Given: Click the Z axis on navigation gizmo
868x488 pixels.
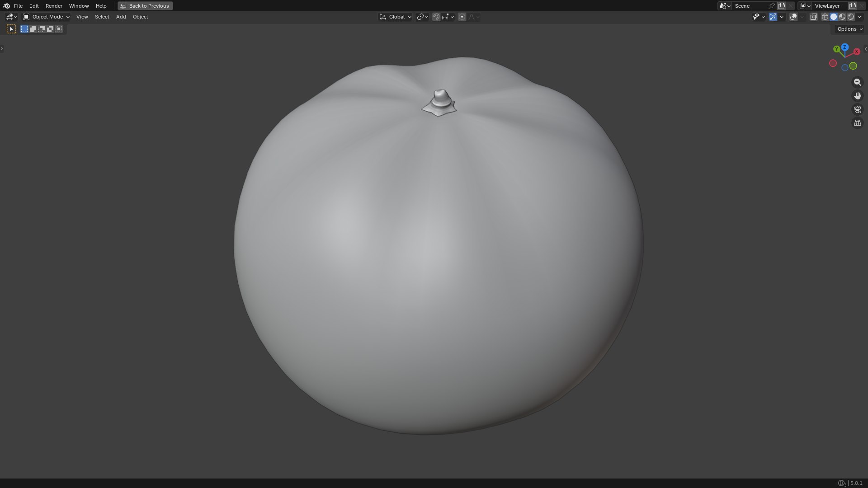Looking at the screenshot, I should (x=844, y=47).
